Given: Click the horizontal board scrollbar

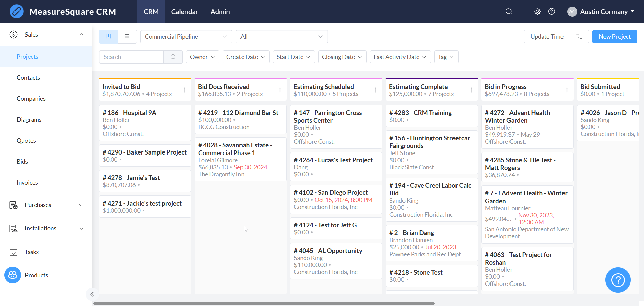Looking at the screenshot, I should click(x=264, y=303).
